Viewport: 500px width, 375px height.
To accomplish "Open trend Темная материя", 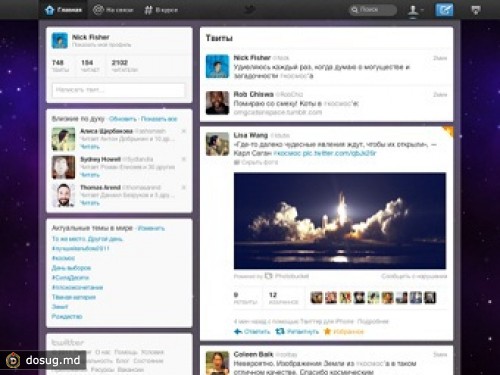I will [74, 297].
